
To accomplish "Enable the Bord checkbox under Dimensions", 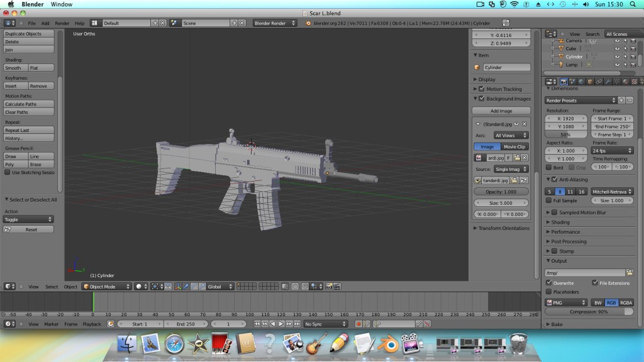I will 548,167.
